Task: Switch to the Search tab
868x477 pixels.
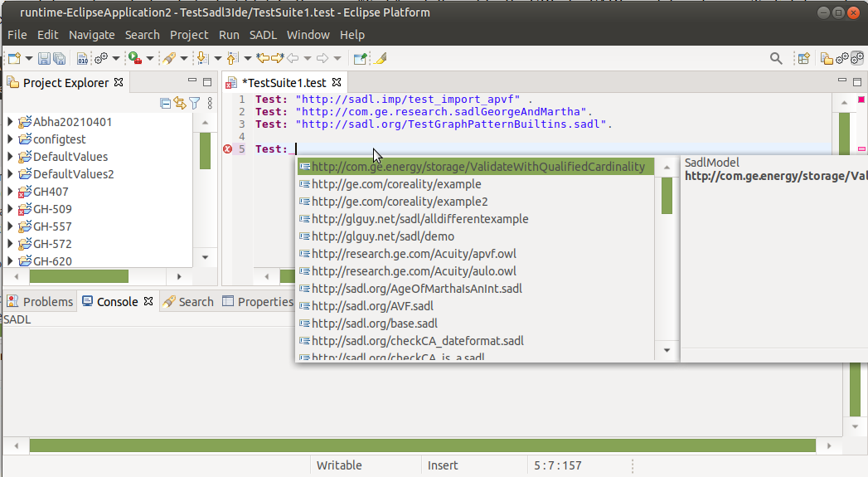Action: pos(189,301)
